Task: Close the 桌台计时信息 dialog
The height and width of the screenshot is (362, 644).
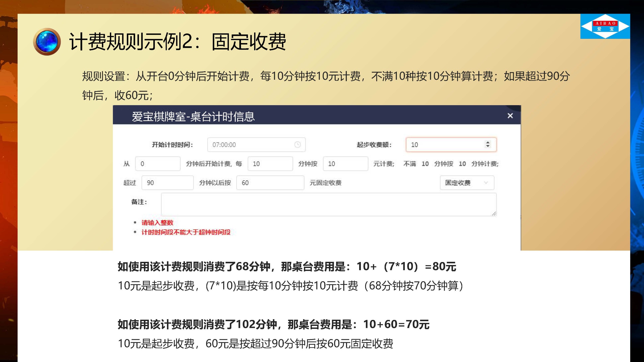Action: pyautogui.click(x=510, y=116)
